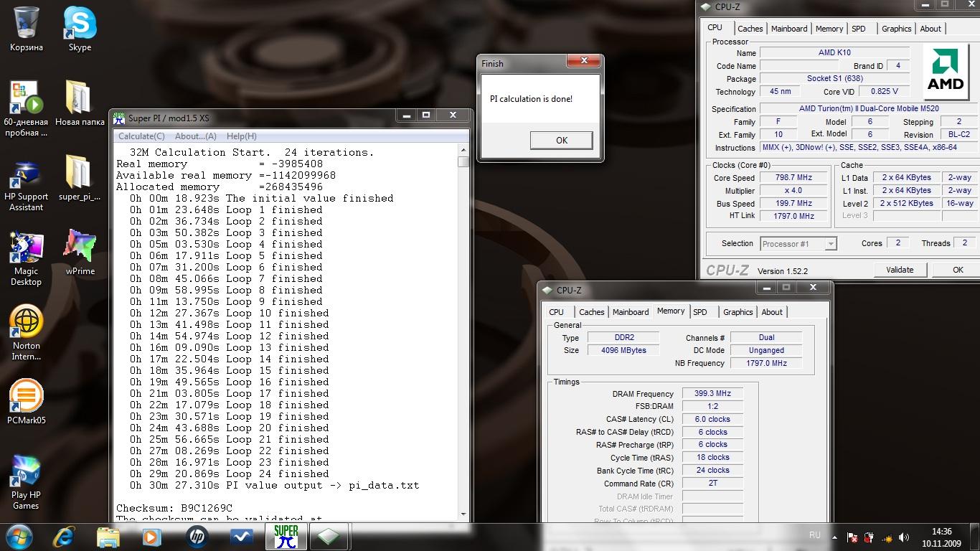Viewport: 980px width, 551px height.
Task: Launch HP Support Assistant shortcut
Action: 27,184
